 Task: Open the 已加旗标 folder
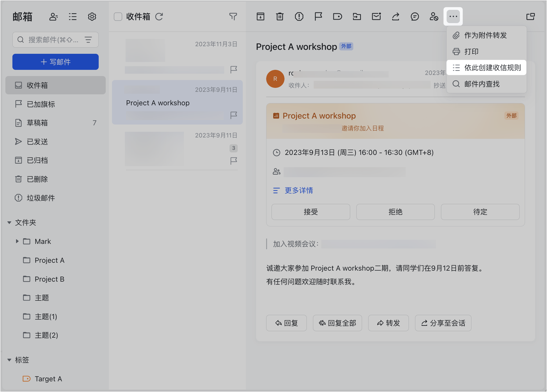pos(56,104)
